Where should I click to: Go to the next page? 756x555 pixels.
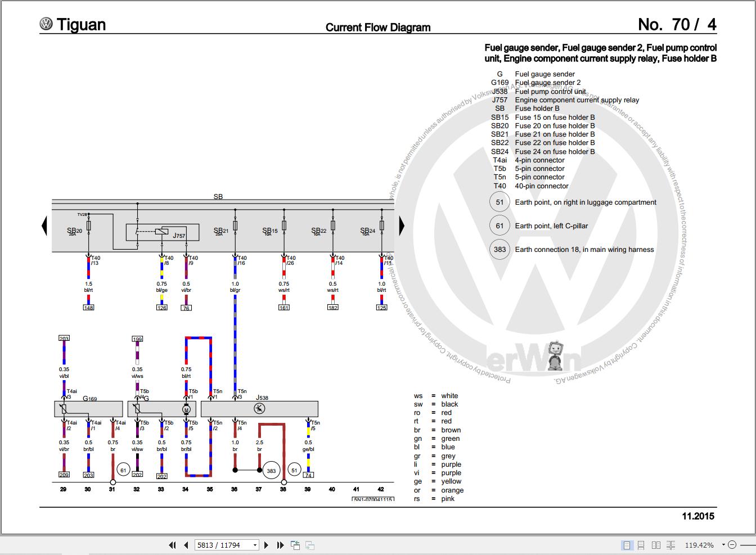pyautogui.click(x=266, y=545)
